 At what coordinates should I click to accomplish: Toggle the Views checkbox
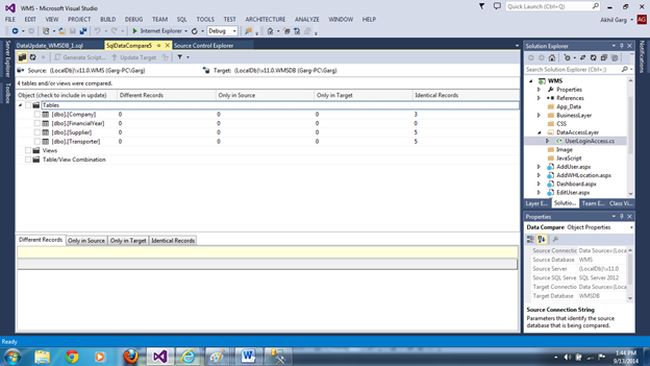(28, 150)
